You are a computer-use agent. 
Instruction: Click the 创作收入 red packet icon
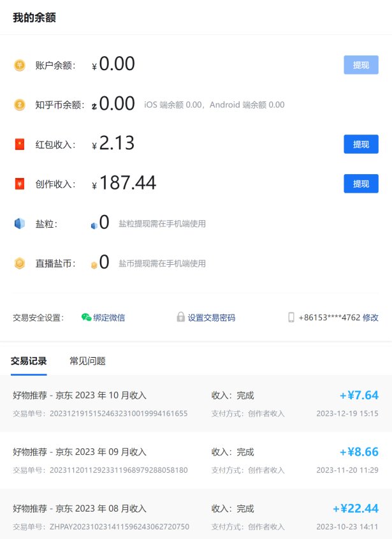point(20,184)
